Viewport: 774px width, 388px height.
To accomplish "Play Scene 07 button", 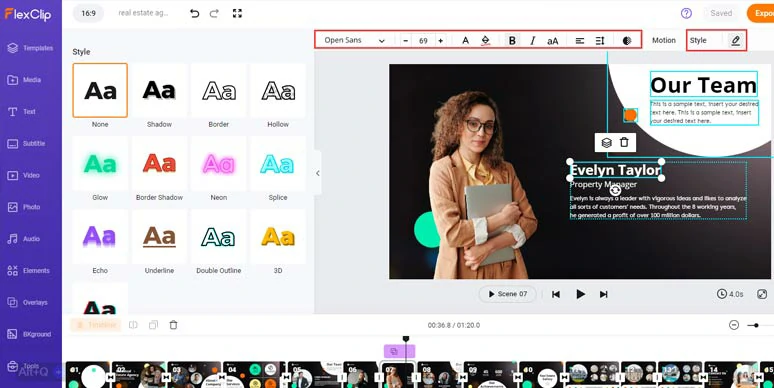I will (507, 294).
